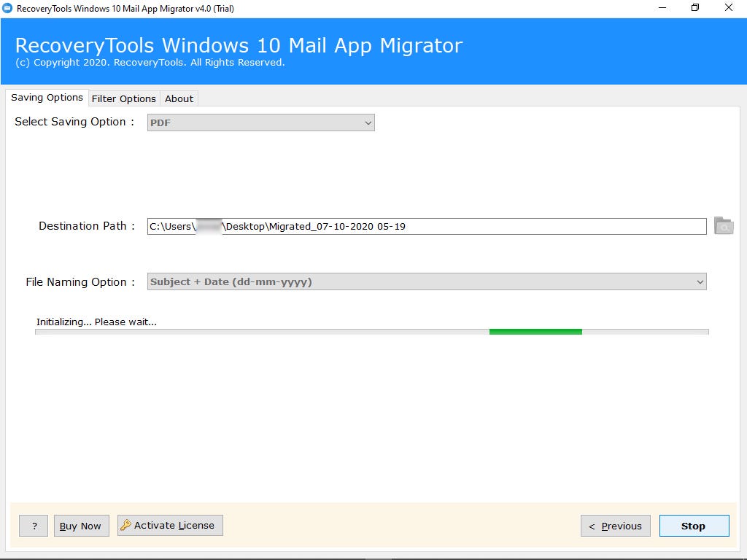Viewport: 747px width, 560px height.
Task: Stop the migration process
Action: coord(693,525)
